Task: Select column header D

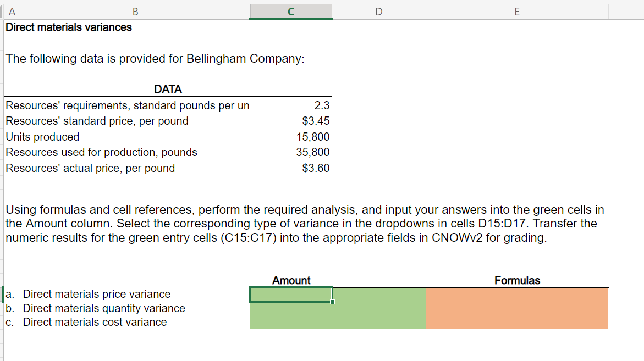Action: click(379, 11)
